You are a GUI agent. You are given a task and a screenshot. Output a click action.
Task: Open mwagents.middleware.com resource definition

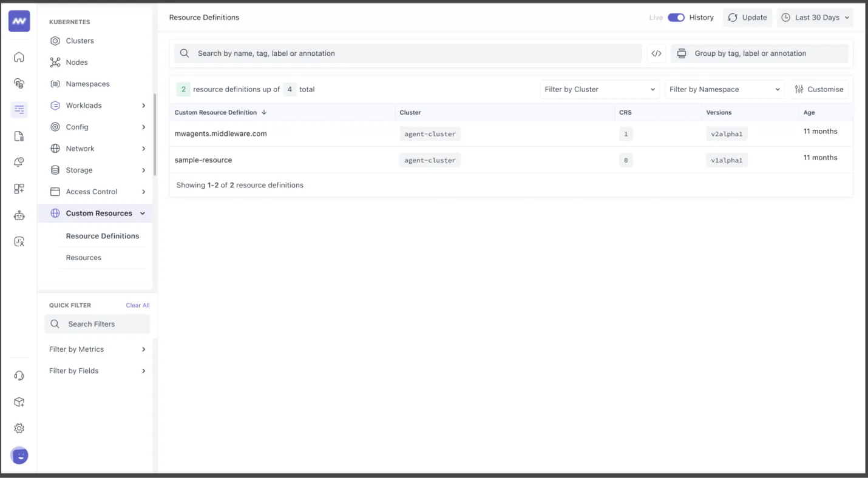[x=220, y=133]
